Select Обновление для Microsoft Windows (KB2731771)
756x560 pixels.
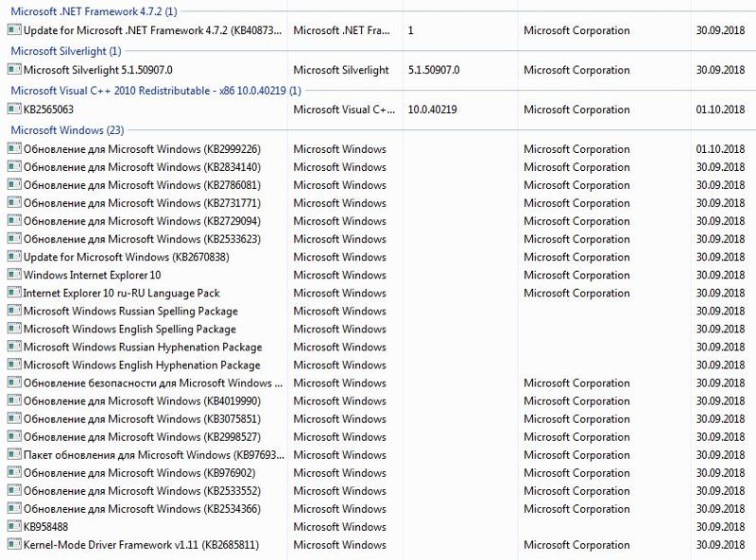coord(143,203)
